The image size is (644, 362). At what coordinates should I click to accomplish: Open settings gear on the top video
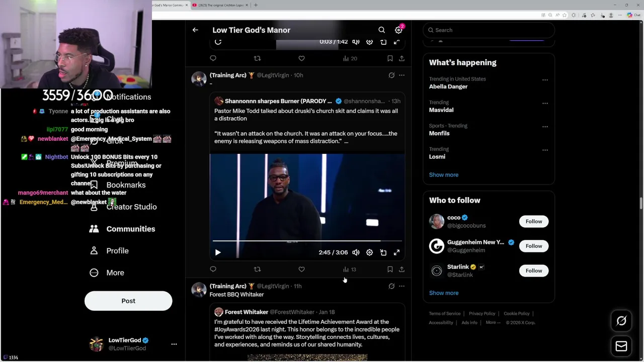point(369,42)
